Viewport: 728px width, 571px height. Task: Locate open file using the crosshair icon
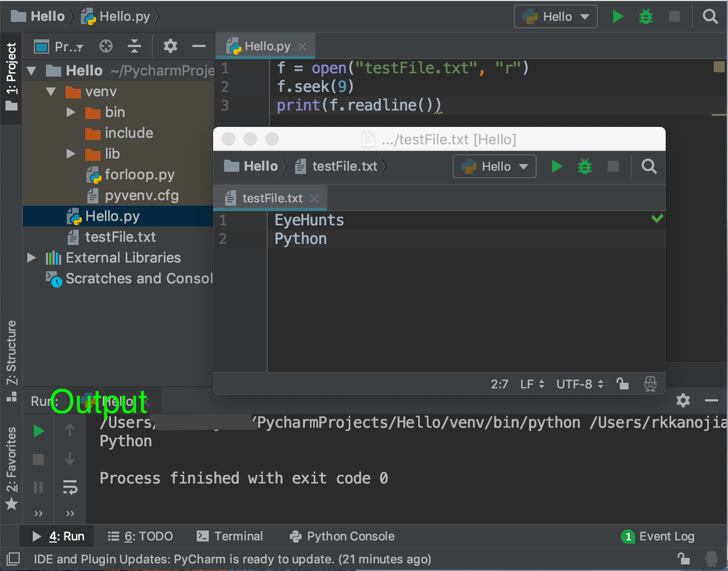(105, 46)
